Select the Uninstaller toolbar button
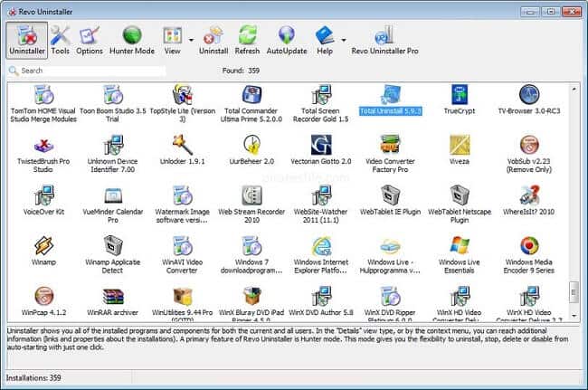The width and height of the screenshot is (588, 390). (27, 40)
